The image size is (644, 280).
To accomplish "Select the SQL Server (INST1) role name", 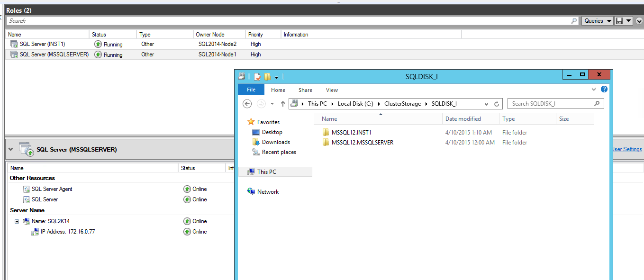I will coord(42,44).
